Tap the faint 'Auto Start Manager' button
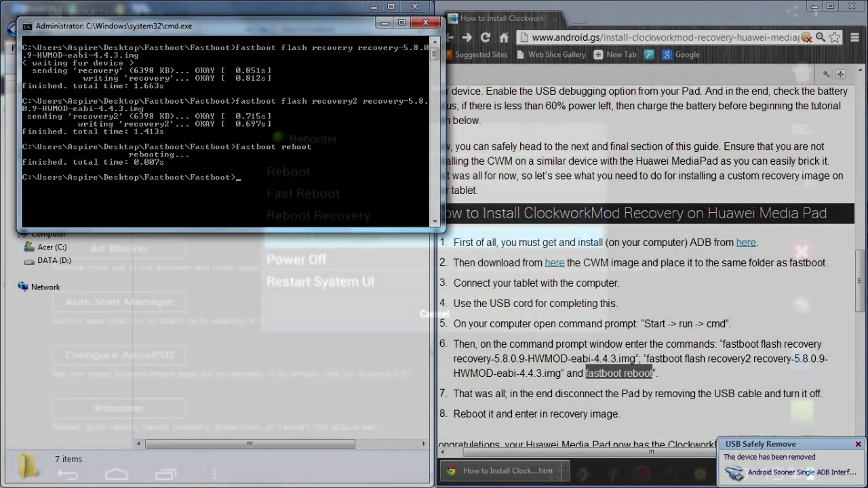 119,302
